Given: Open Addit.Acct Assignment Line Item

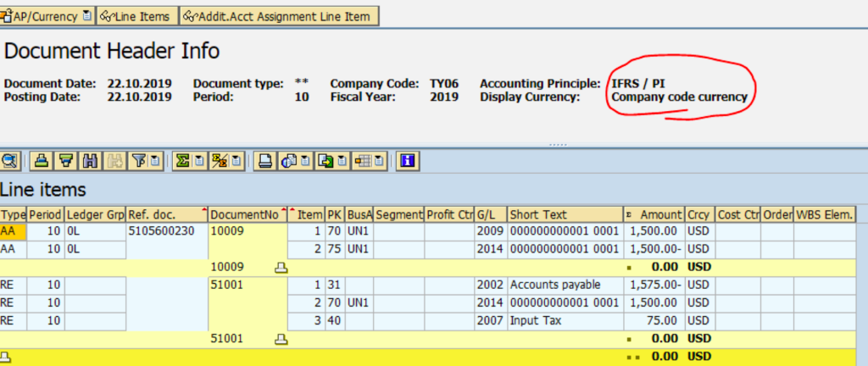Looking at the screenshot, I should 278,16.
